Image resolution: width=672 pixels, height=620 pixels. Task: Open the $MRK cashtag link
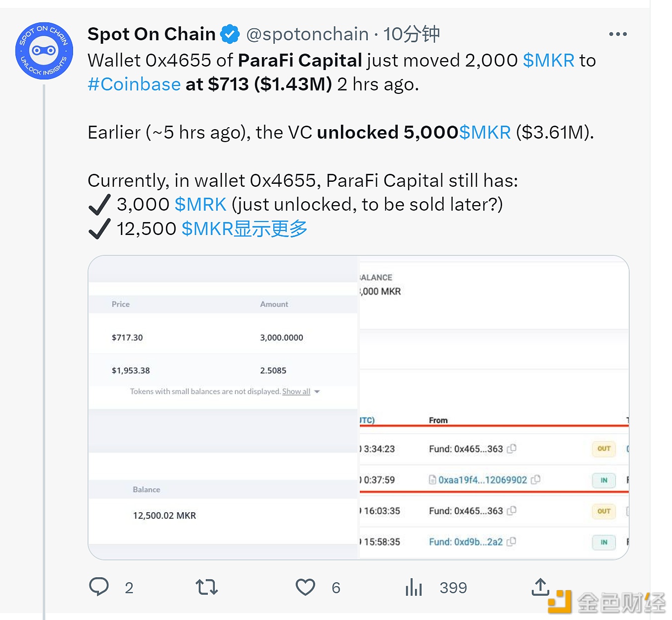click(200, 205)
